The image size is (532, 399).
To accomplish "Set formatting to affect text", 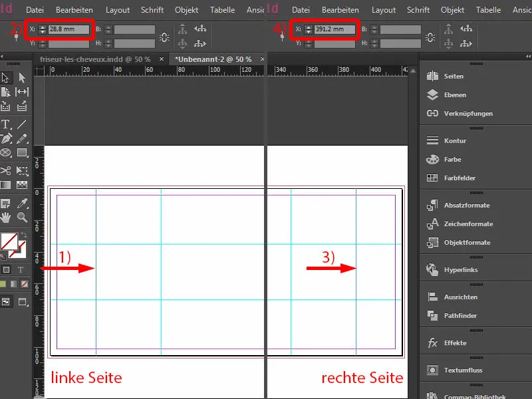I will point(21,270).
